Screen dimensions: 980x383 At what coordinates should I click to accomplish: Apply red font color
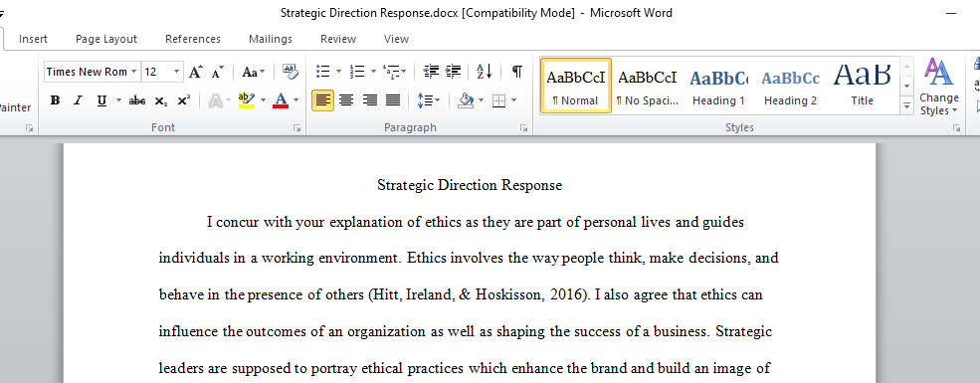tap(281, 100)
